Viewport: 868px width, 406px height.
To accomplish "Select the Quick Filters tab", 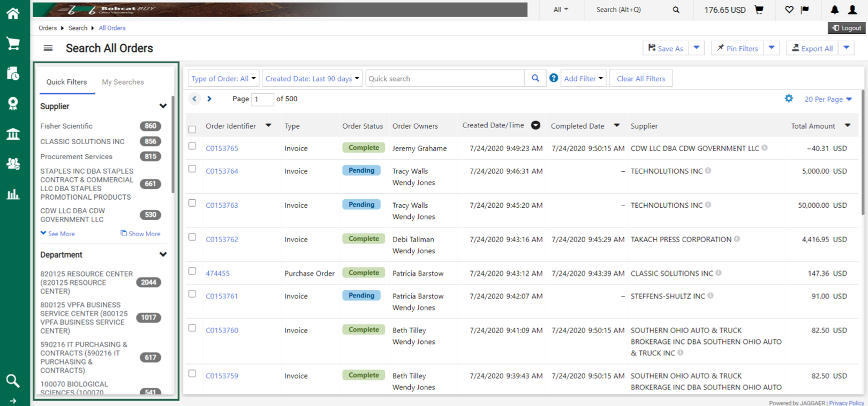I will (x=66, y=82).
